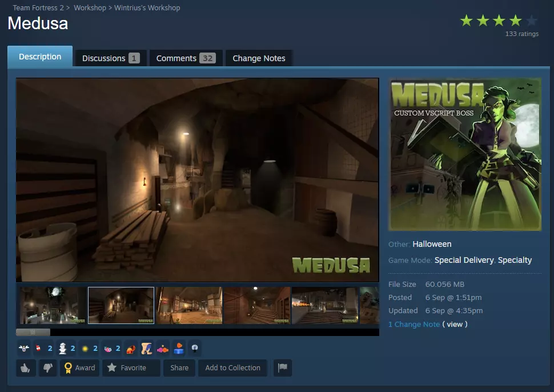Click the red soda can award icon
The height and width of the screenshot is (392, 554).
click(38, 349)
